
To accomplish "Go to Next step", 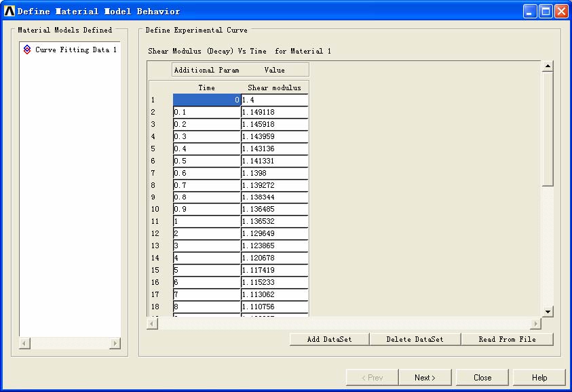I will click(x=425, y=378).
